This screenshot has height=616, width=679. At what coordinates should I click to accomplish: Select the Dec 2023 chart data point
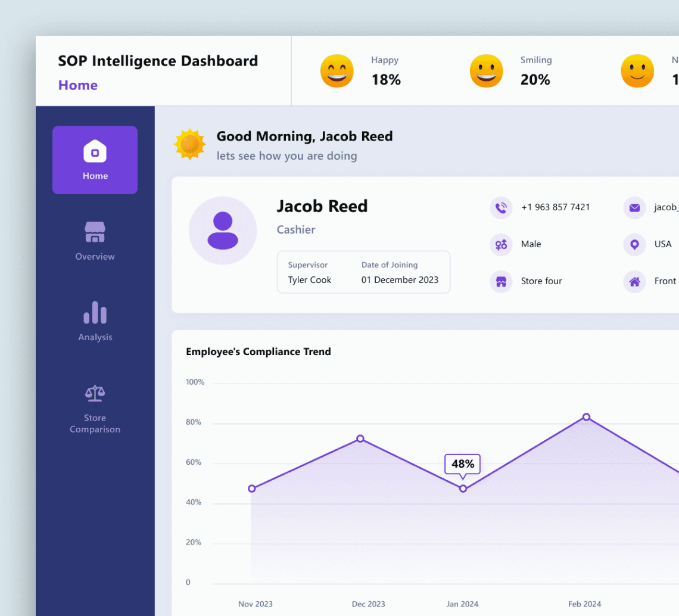click(x=360, y=438)
